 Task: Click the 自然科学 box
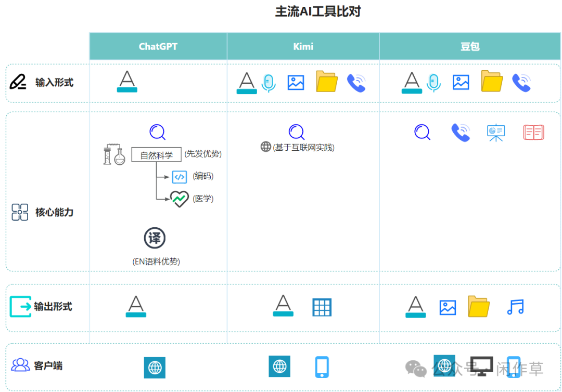(156, 154)
